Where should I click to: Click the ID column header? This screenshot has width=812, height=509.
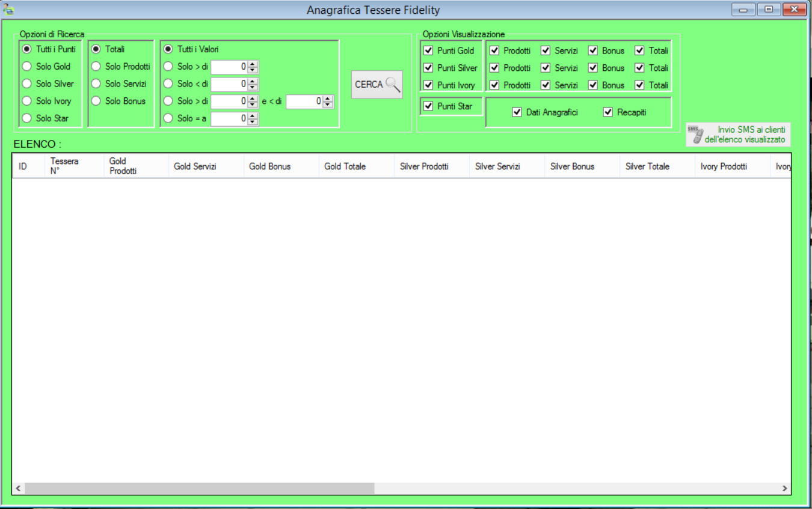tap(28, 166)
